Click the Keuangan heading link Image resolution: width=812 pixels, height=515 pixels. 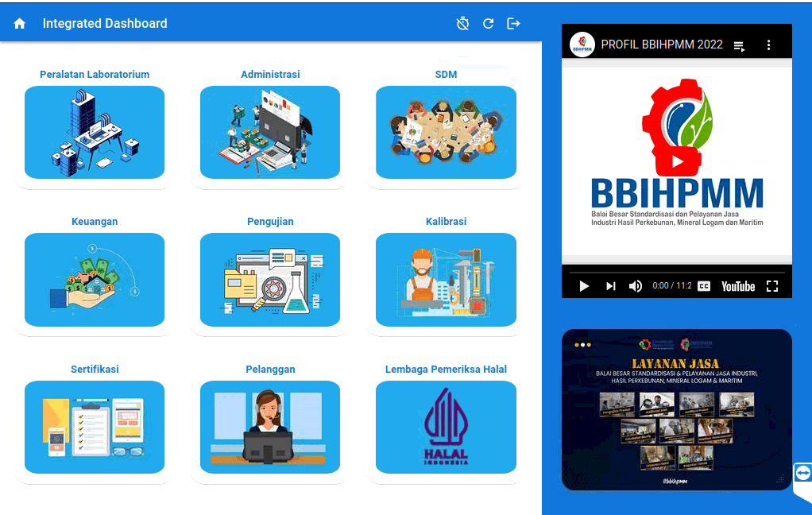click(x=95, y=221)
